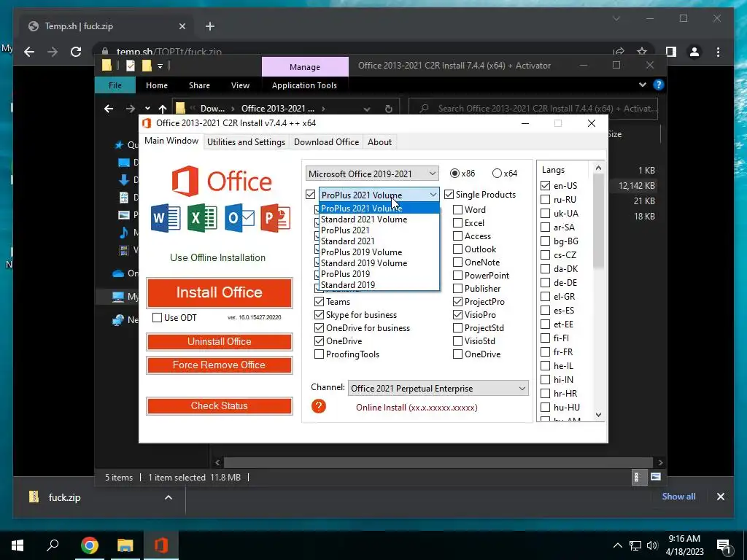This screenshot has height=560, width=747.
Task: Switch to Utilities and Settings tab
Action: [x=247, y=142]
